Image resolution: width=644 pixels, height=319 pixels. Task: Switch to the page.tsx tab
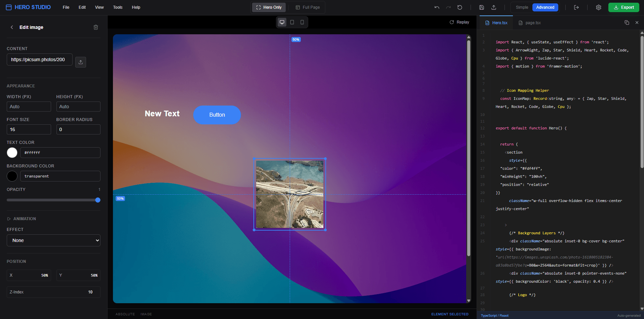[530, 23]
